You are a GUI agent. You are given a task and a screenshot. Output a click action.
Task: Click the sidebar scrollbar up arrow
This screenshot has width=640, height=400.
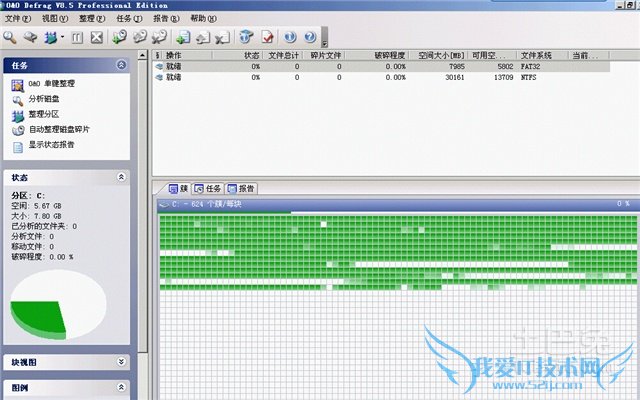142,55
